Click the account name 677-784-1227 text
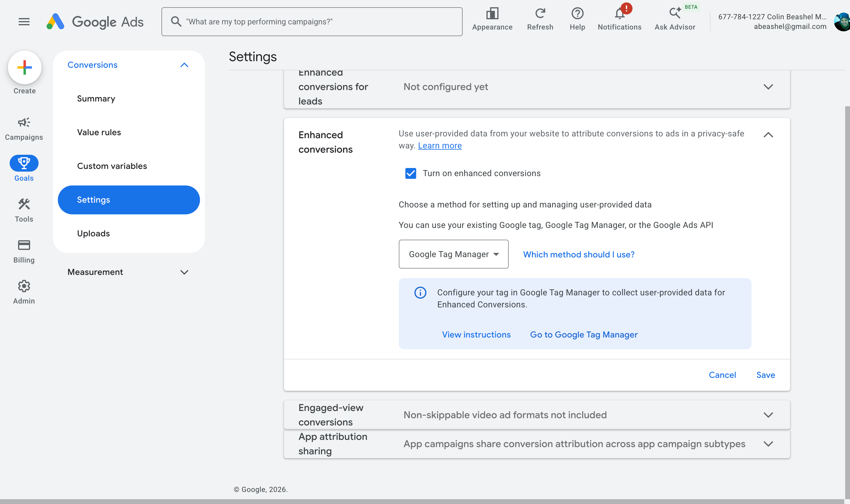This screenshot has height=504, width=850. 772,17
